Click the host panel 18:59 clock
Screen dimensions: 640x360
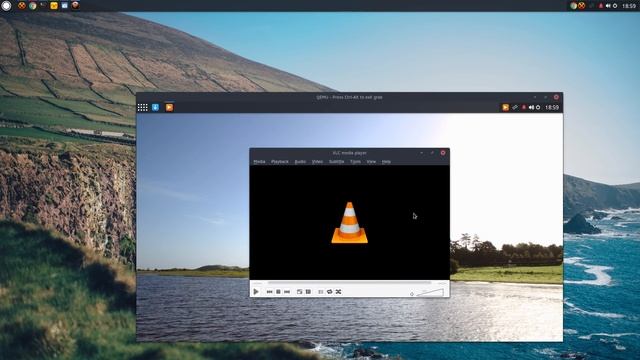[629, 6]
